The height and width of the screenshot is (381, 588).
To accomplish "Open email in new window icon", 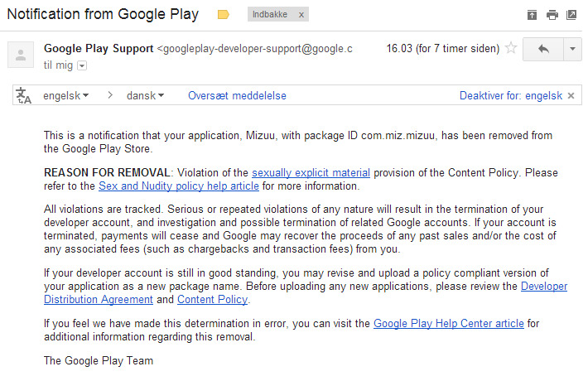I will tap(571, 15).
